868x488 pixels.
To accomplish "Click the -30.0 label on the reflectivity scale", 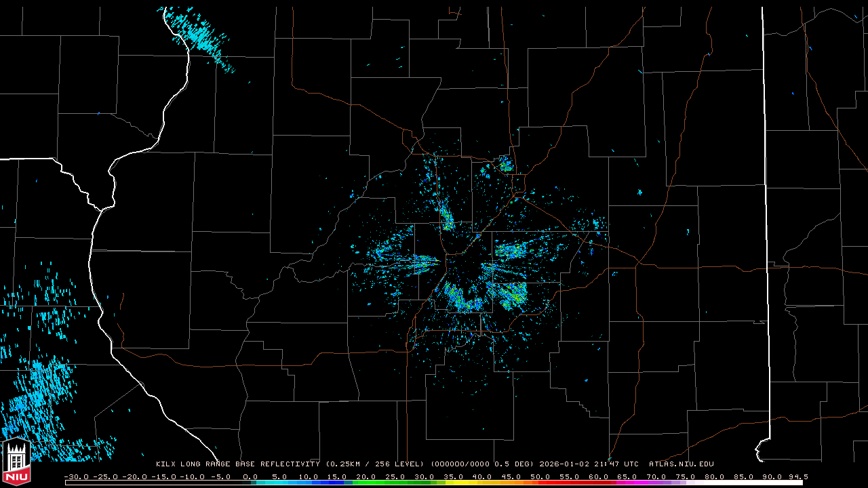I will coord(76,476).
